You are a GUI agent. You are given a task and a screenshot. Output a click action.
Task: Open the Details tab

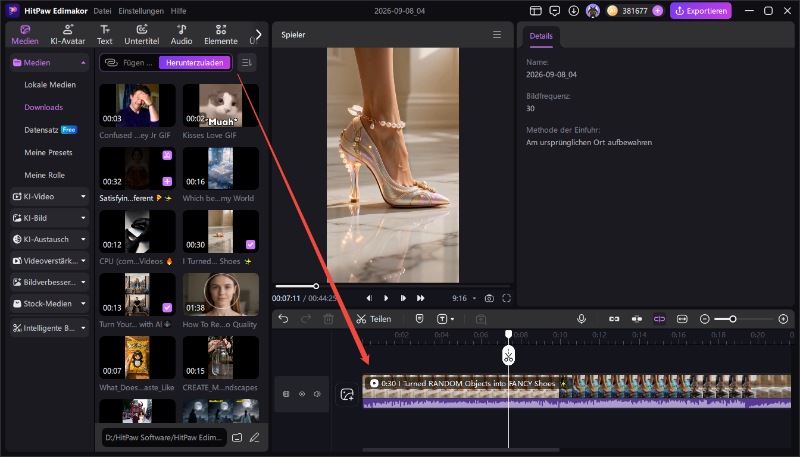[541, 36]
